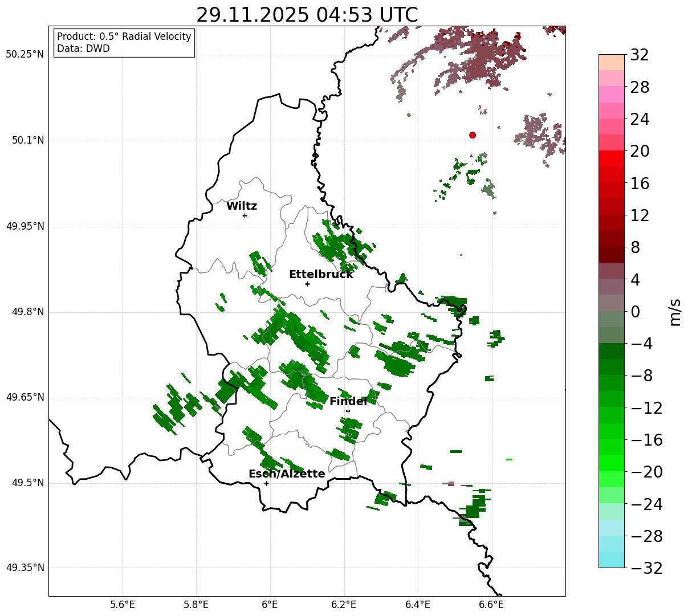Click the bright red colorbar swatch below 20
688x616 pixels.
pos(612,158)
